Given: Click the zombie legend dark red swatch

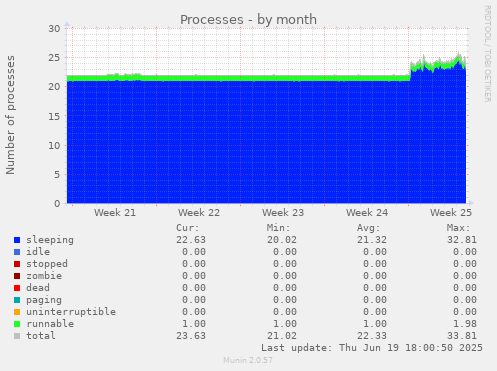Looking at the screenshot, I should click(x=17, y=276).
